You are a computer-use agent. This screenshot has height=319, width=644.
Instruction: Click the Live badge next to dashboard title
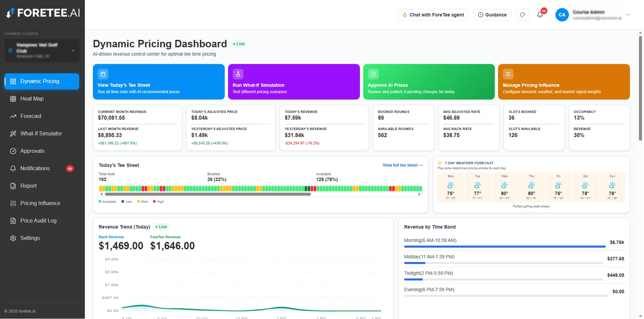(x=239, y=44)
